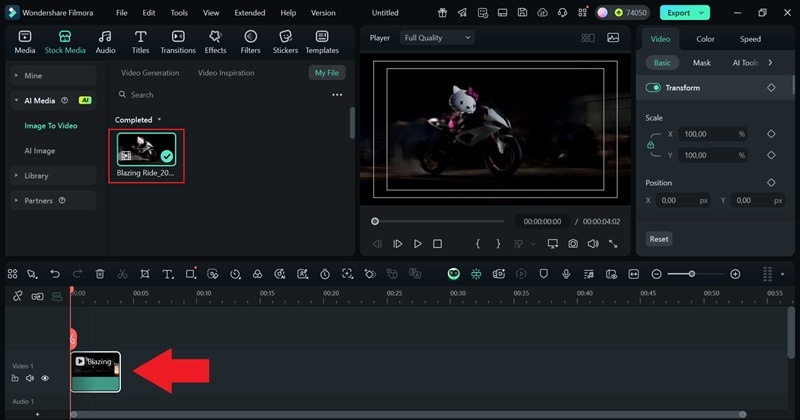Select the Mask sub-tab
This screenshot has width=800, height=420.
coord(702,63)
